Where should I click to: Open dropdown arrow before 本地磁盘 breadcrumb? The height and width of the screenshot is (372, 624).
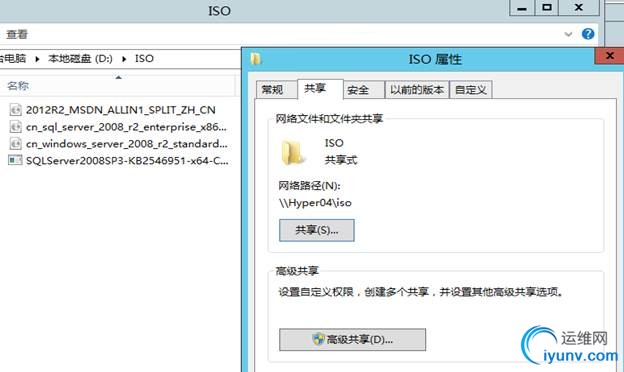click(x=37, y=59)
